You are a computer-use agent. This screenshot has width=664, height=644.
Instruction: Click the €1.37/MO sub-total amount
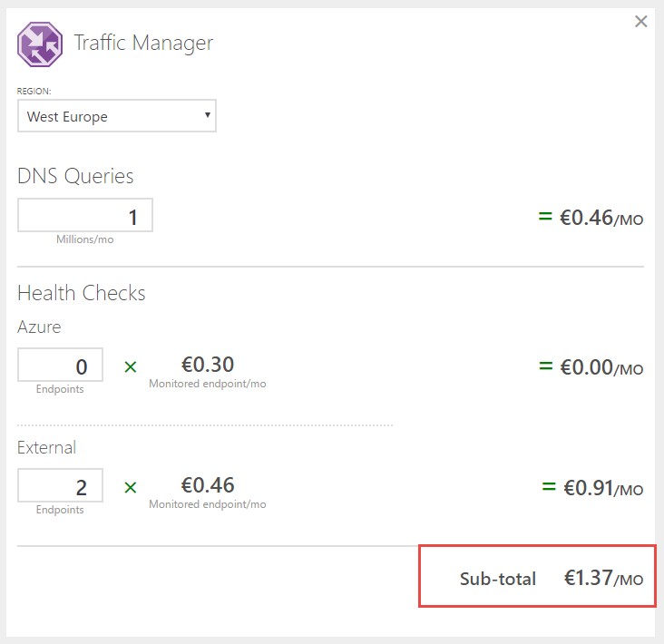(x=603, y=578)
